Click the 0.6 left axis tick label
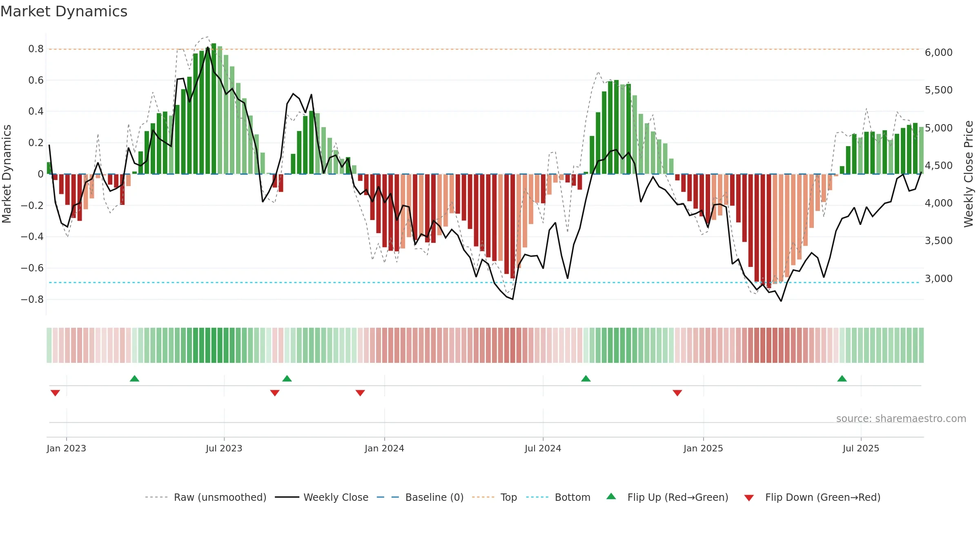980x551 pixels. pos(36,80)
